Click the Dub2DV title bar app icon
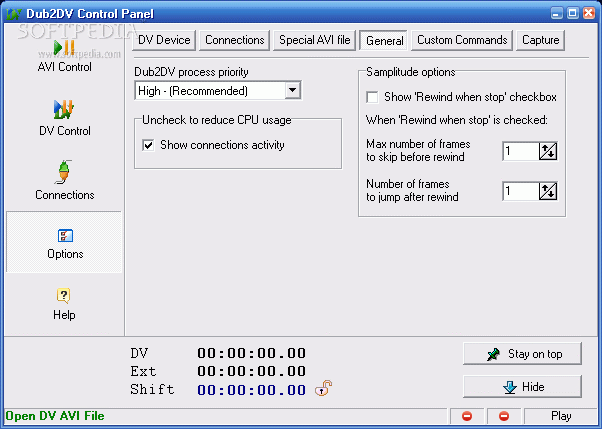602x429 pixels. (x=13, y=14)
